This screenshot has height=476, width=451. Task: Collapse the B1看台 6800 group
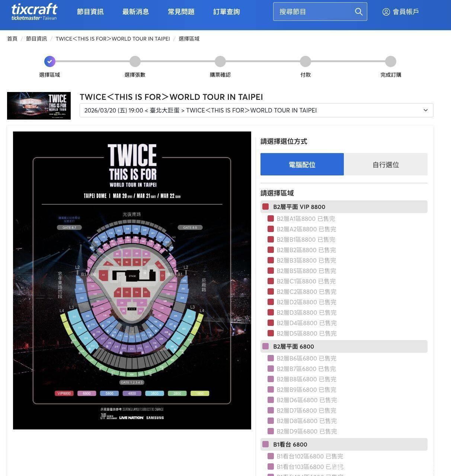click(x=343, y=444)
